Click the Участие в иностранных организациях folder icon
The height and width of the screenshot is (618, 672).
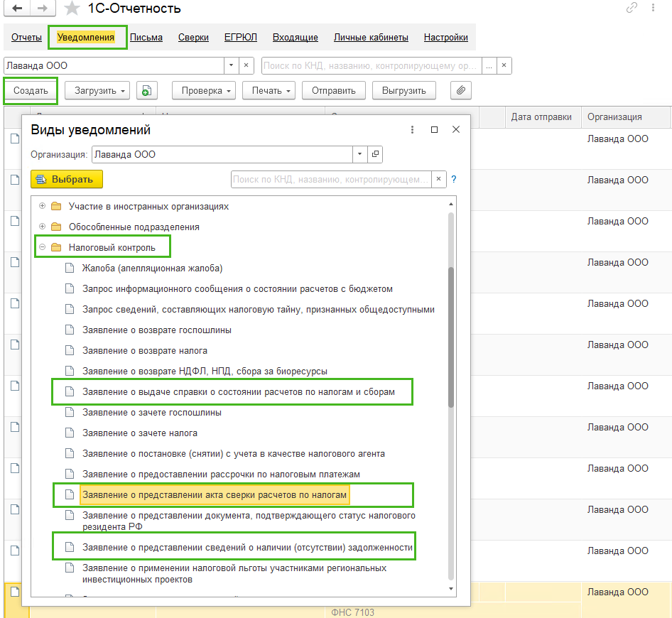[56, 206]
